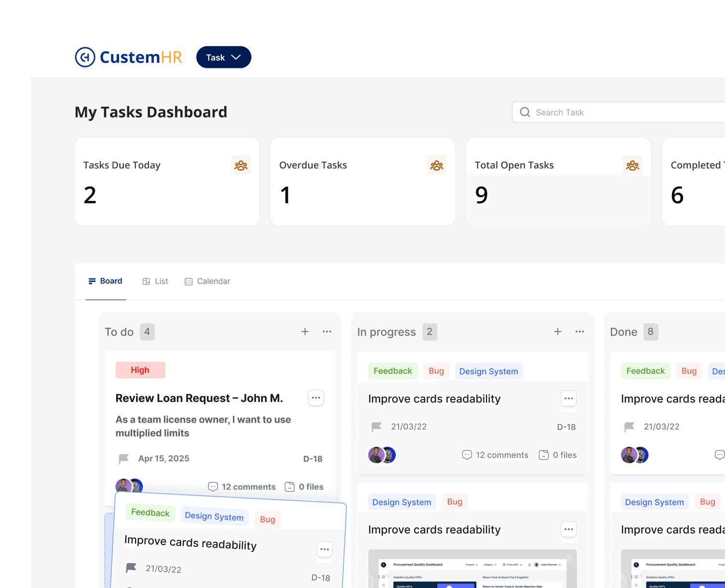725x588 pixels.
Task: Click team icon on Total Open Tasks card
Action: point(632,165)
